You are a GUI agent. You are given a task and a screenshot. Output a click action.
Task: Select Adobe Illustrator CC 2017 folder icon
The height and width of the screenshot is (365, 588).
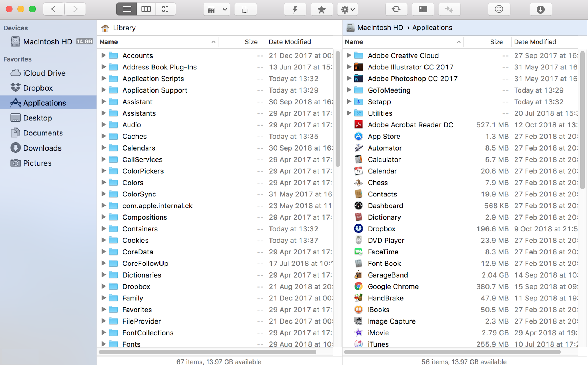tap(359, 67)
